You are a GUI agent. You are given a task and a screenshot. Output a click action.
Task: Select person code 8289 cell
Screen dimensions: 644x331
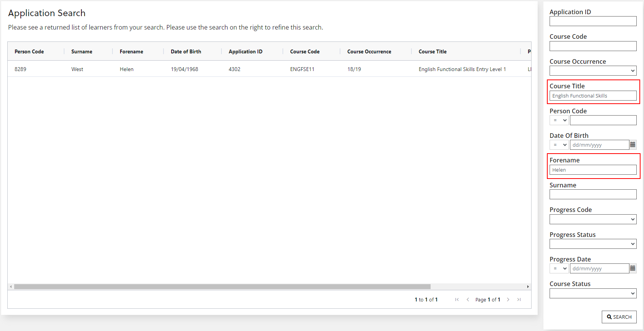[x=20, y=69]
